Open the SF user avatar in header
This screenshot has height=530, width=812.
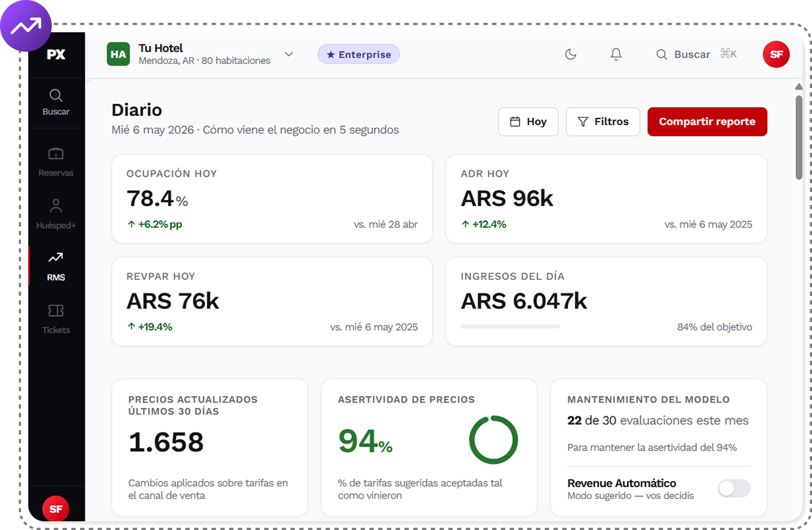click(776, 54)
